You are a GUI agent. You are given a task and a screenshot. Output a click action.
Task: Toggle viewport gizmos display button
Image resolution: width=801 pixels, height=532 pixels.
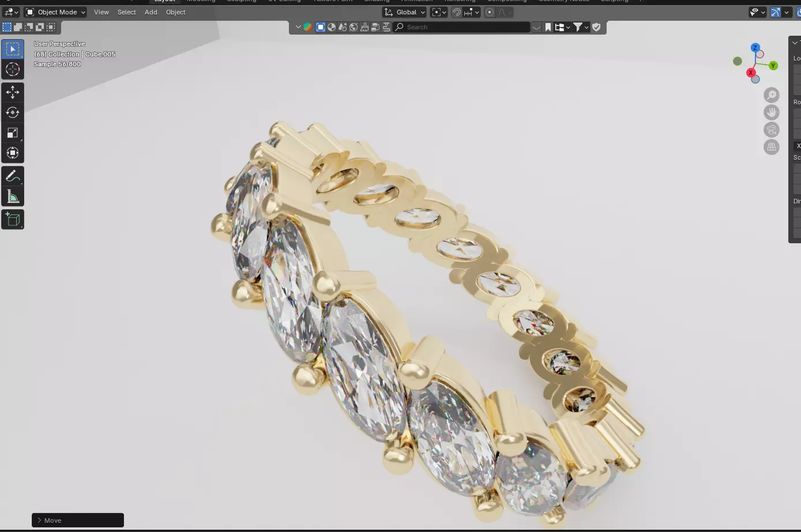pyautogui.click(x=776, y=12)
